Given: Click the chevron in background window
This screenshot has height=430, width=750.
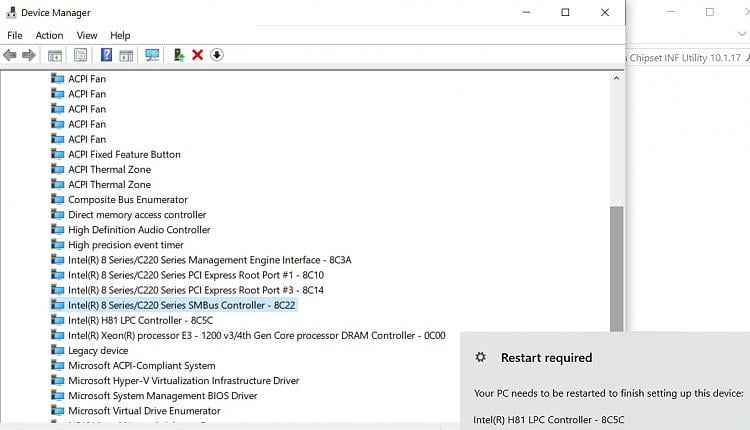Looking at the screenshot, I should pos(742,34).
